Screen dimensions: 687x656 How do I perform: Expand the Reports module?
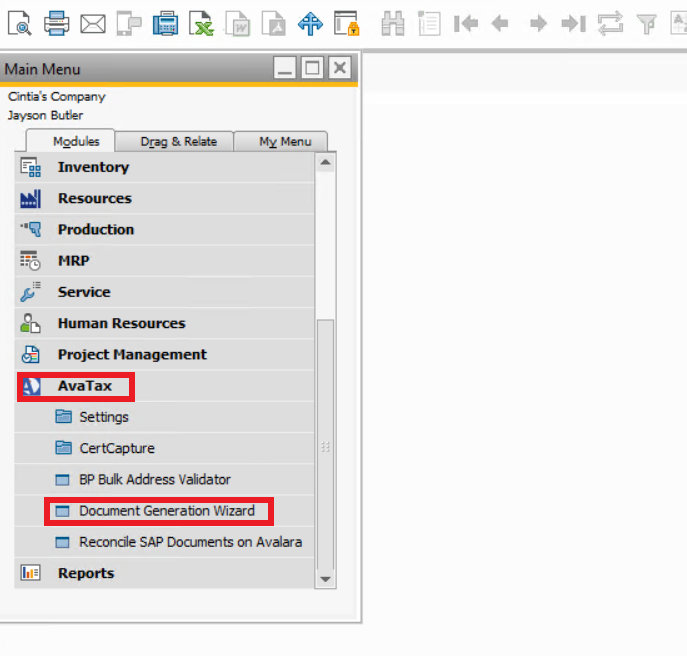tap(165, 573)
